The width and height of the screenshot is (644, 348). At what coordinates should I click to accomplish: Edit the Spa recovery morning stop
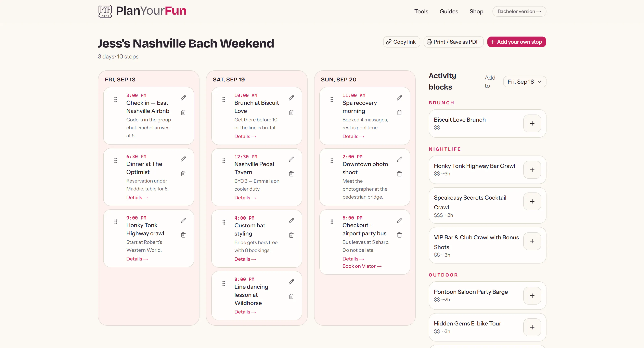(399, 98)
